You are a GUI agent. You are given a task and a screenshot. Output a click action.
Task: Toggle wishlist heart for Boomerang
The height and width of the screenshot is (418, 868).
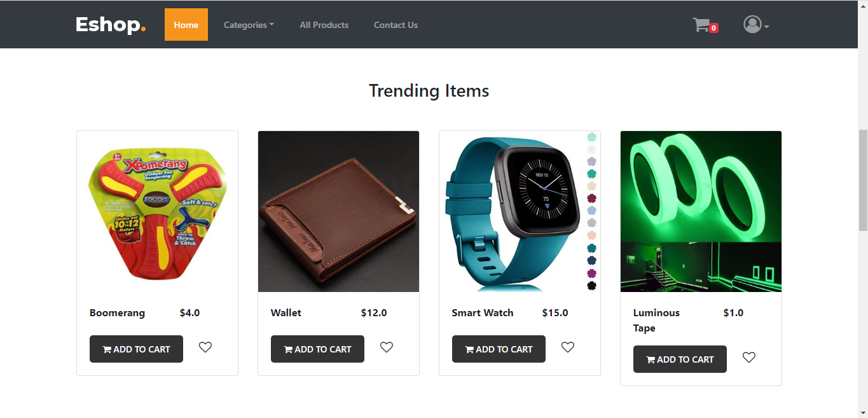click(205, 347)
